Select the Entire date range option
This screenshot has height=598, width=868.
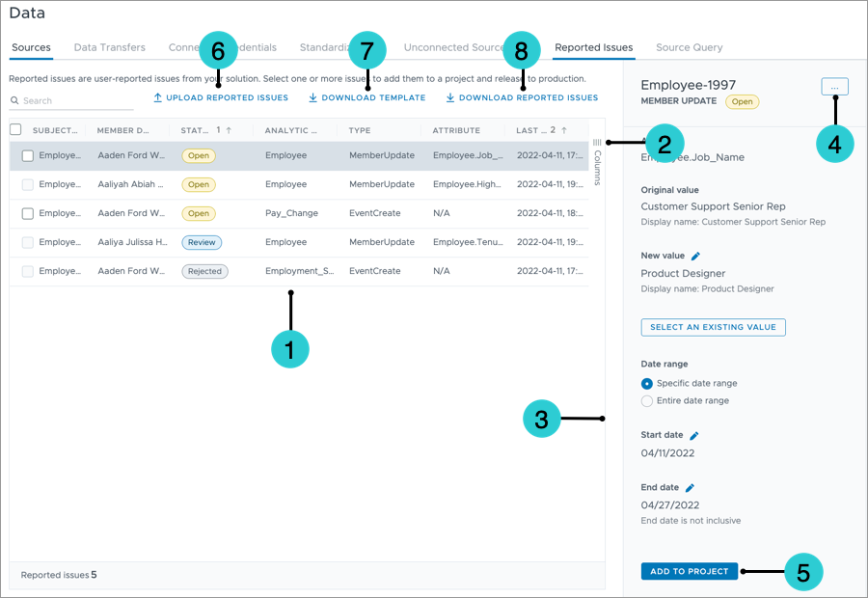pos(647,400)
